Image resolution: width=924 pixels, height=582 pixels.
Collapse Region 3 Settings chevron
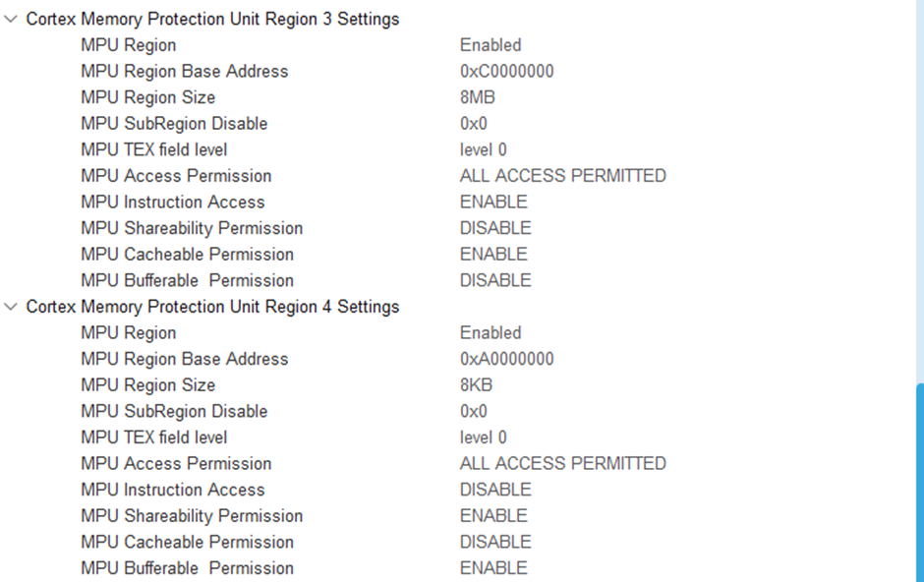[11, 20]
